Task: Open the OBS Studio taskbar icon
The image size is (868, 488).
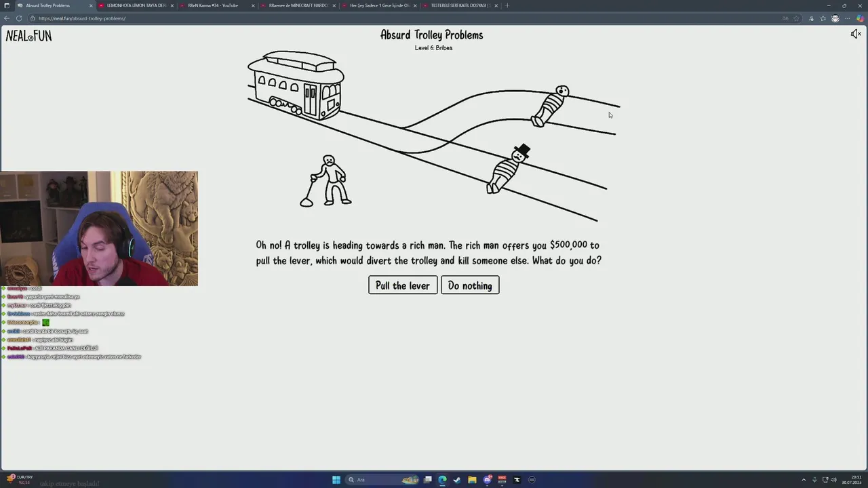Action: (x=532, y=480)
